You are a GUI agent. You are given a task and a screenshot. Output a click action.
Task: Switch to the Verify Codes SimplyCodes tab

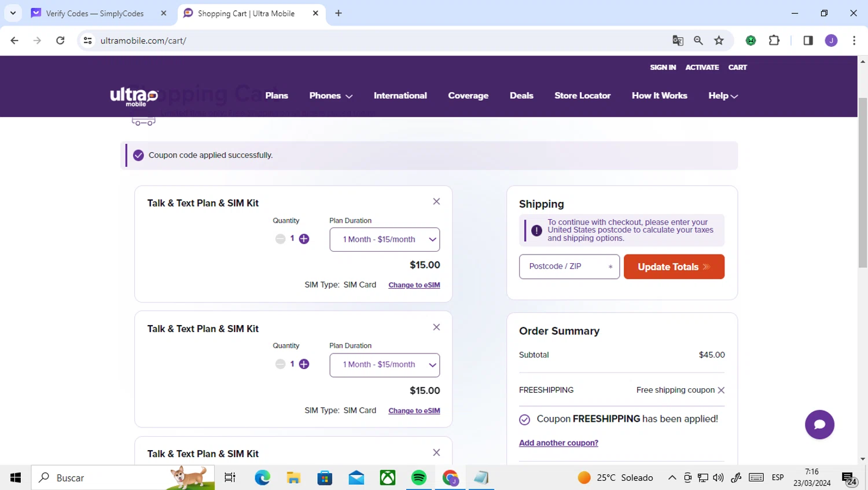pyautogui.click(x=94, y=13)
